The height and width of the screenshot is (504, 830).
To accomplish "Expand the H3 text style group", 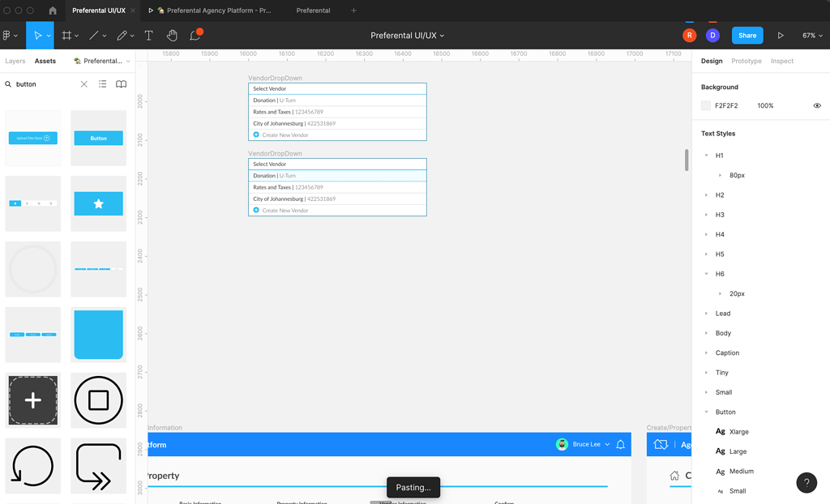I will [x=706, y=215].
